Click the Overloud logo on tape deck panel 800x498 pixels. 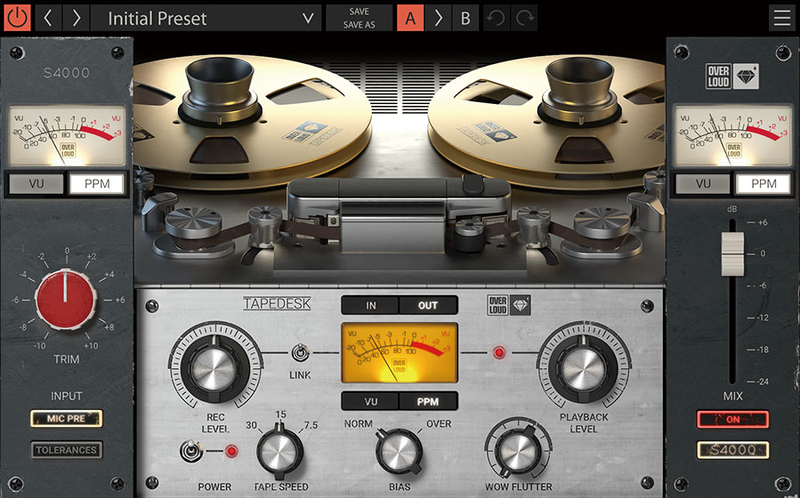pos(509,305)
